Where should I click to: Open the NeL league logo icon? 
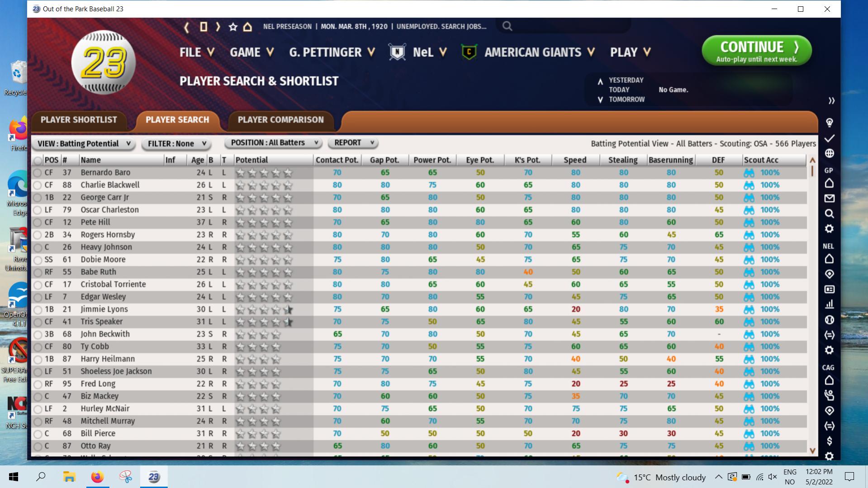(397, 52)
